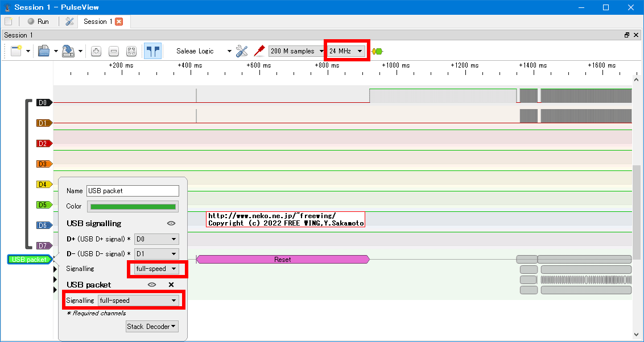Image resolution: width=644 pixels, height=342 pixels.
Task: Click the green decoder Color swatch
Action: 133,207
